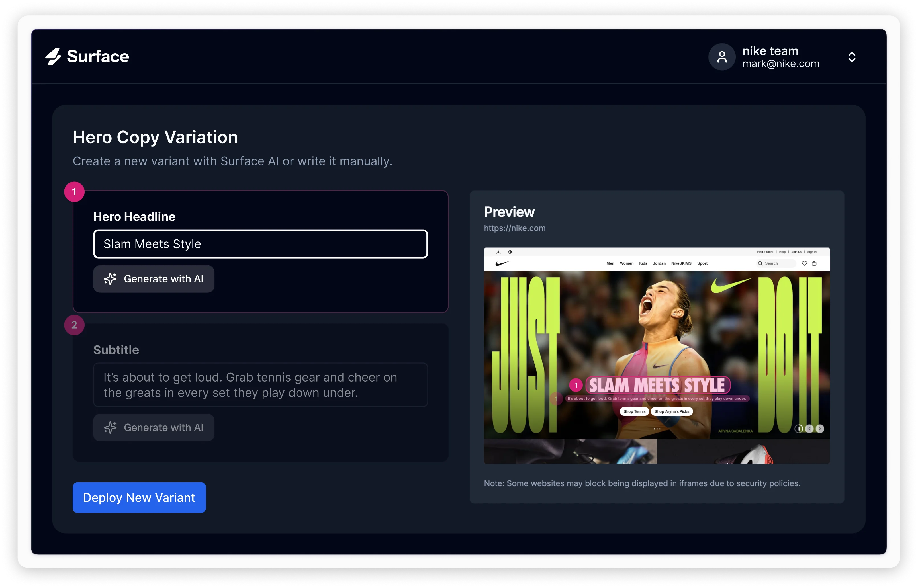Generate Subtitle with AI
This screenshot has width=918, height=588.
tap(154, 428)
